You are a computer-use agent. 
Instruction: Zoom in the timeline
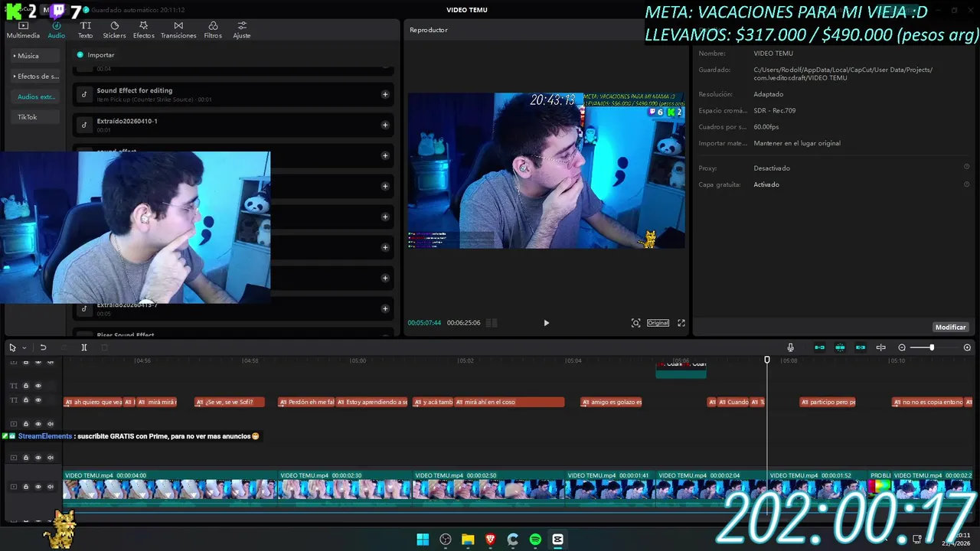tap(967, 347)
